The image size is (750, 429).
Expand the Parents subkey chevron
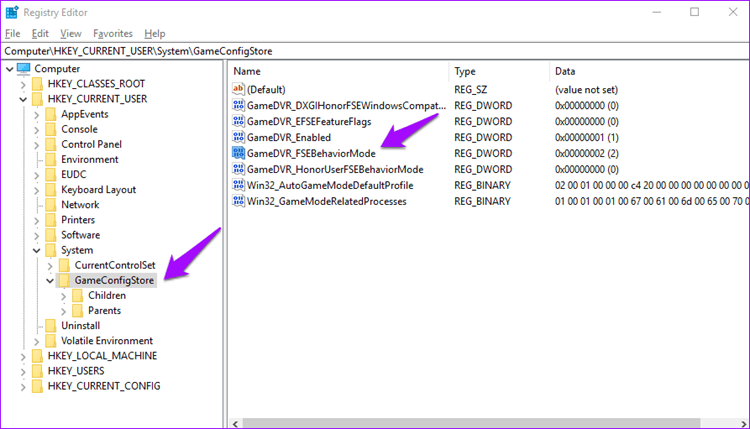63,311
